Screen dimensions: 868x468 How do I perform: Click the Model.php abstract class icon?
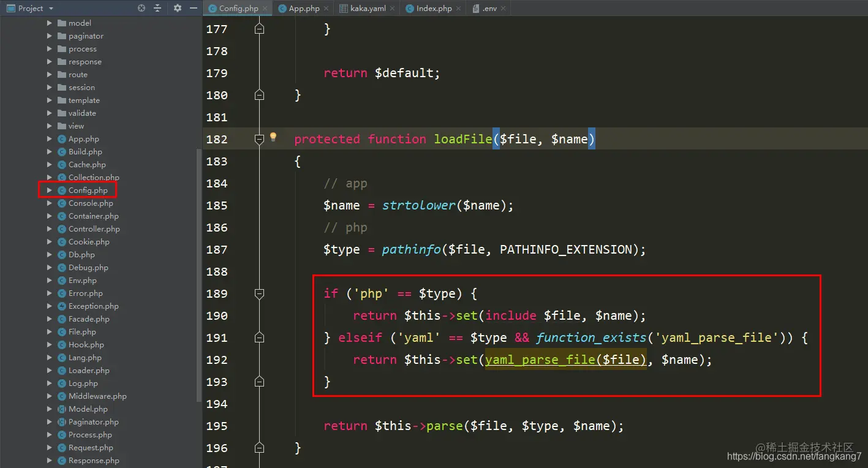(x=62, y=409)
